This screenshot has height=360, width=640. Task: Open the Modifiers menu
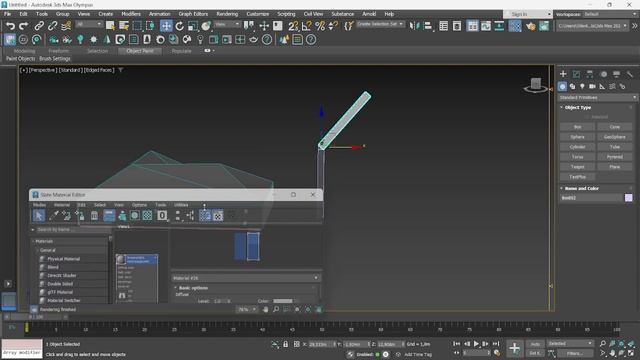click(x=131, y=14)
